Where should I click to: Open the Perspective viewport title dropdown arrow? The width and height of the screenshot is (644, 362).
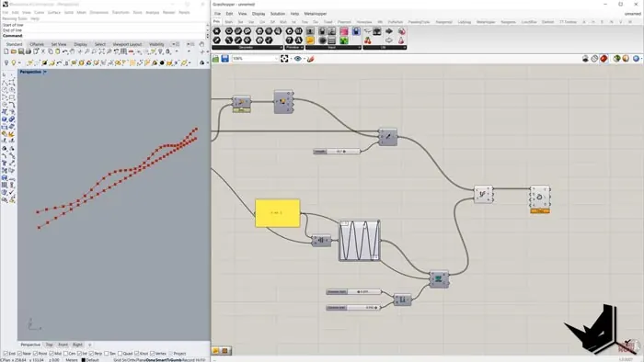tap(45, 72)
